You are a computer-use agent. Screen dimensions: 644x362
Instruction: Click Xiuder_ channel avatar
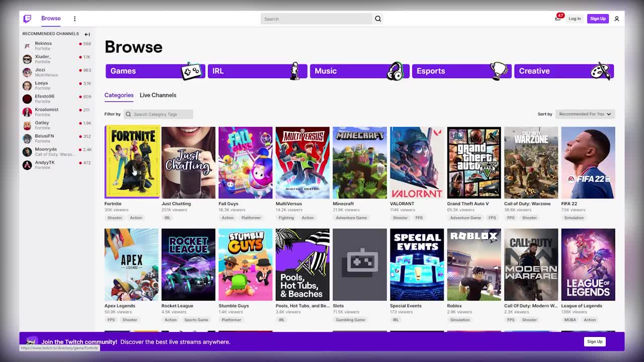pos(27,59)
